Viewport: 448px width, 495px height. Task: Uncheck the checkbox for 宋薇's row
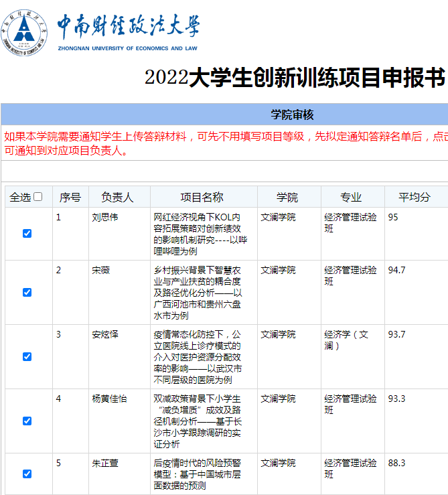(x=27, y=292)
